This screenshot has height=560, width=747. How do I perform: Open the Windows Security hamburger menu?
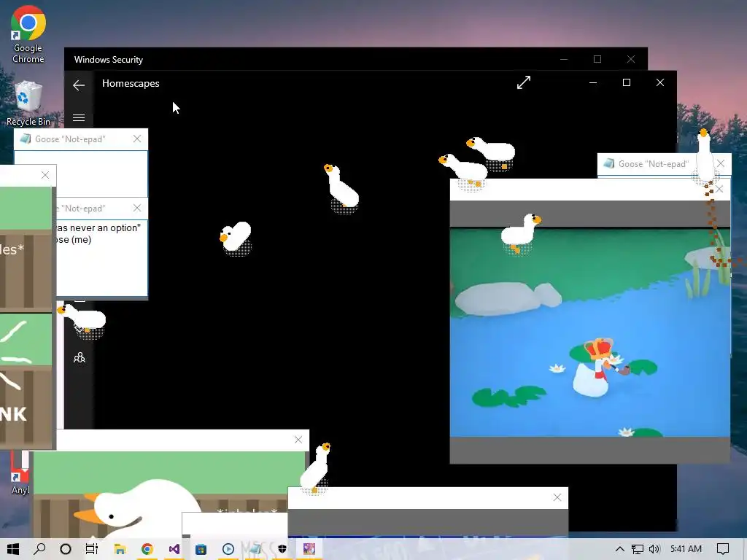[x=79, y=117]
